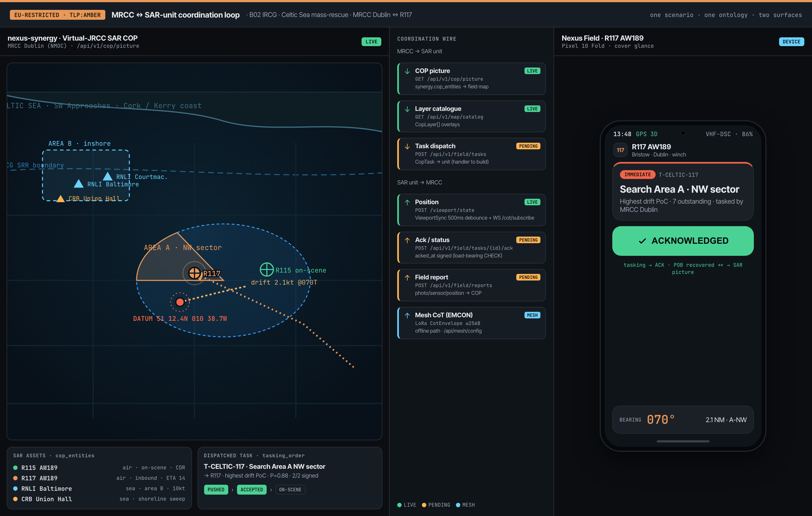Click the DEVICE badge in Nexus Field header

(791, 41)
